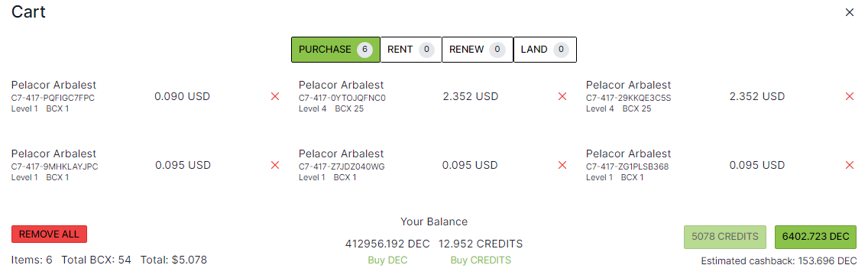Pay with 5078 CREDITS button
This screenshot has height=278, width=868.
pos(724,237)
